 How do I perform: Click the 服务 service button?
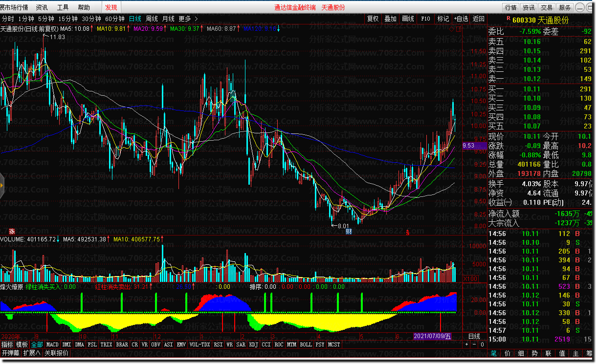pyautogui.click(x=565, y=7)
